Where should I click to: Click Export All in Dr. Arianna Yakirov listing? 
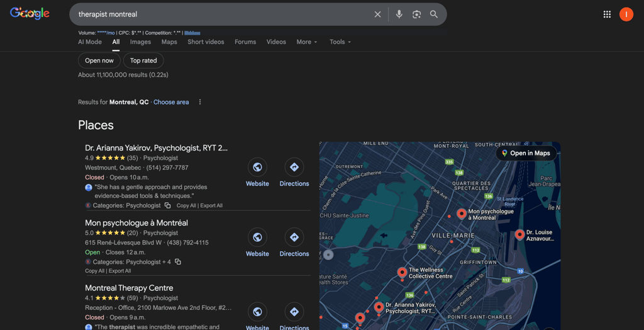(x=211, y=206)
